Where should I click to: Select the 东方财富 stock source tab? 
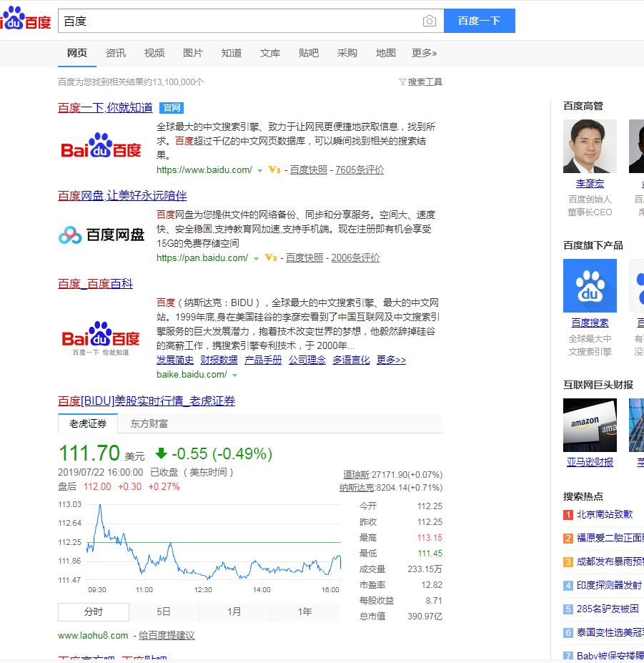149,423
